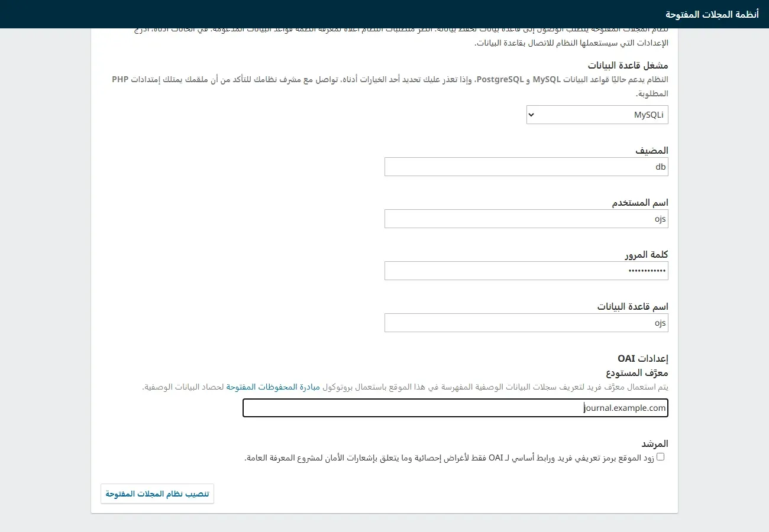Click the مشغل قاعدة البيانات heading
The width and height of the screenshot is (769, 532).
point(628,65)
